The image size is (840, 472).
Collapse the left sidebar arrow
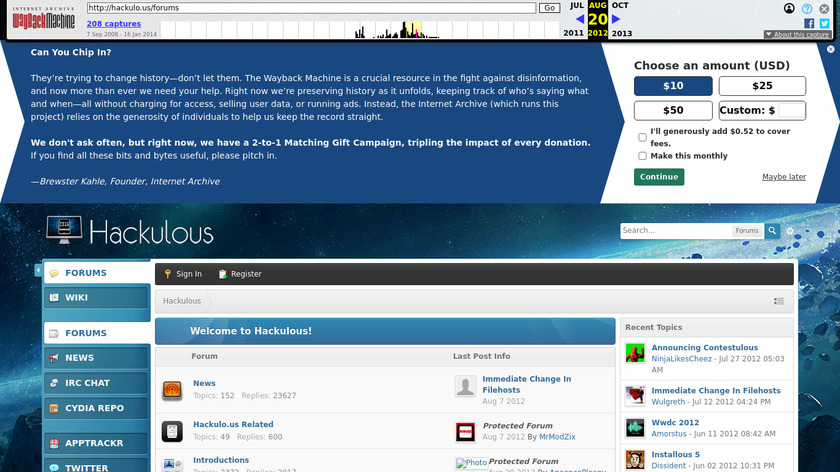[38, 270]
